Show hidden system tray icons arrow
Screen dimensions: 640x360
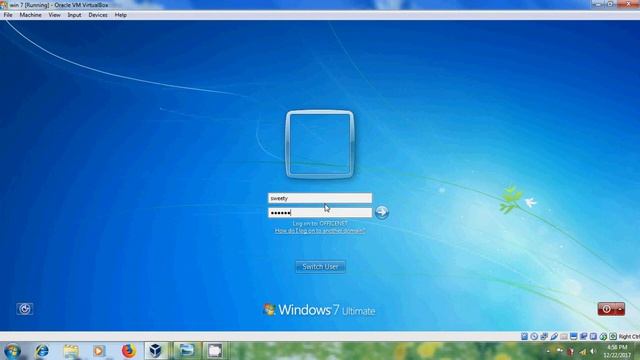548,351
